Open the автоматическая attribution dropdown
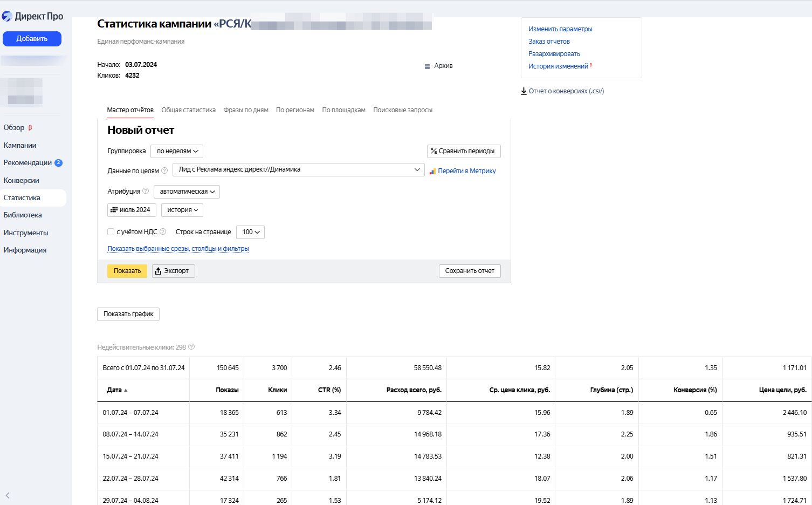812x505 pixels. click(x=187, y=192)
